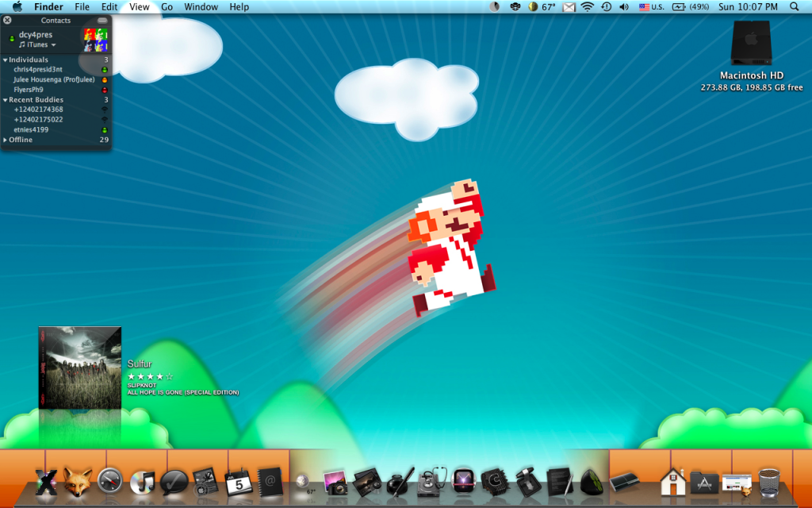The width and height of the screenshot is (812, 508).
Task: Open iTunes status dropdown under dcy4pres
Action: tap(37, 44)
